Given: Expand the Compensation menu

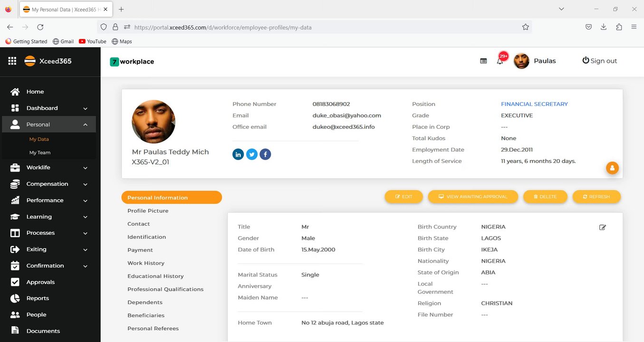Looking at the screenshot, I should point(85,184).
